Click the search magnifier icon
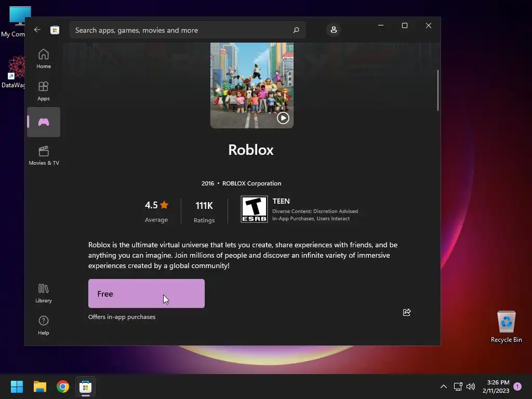Viewport: 532px width, 399px height. coord(296,30)
